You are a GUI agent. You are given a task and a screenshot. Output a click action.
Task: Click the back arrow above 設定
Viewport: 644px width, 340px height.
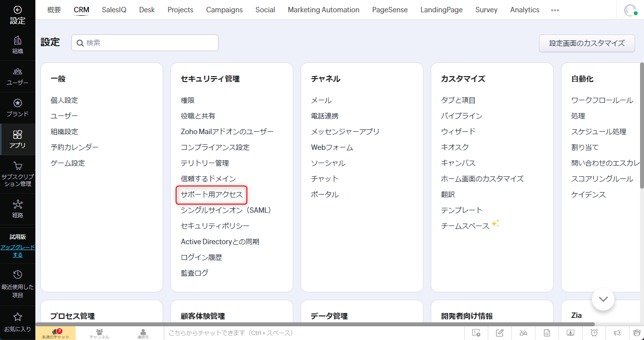[x=18, y=9]
